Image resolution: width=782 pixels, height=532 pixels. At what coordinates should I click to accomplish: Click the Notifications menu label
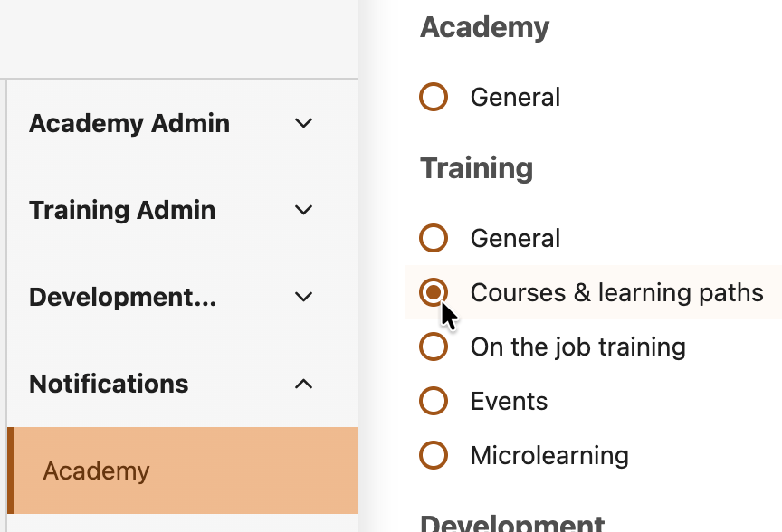(x=109, y=384)
